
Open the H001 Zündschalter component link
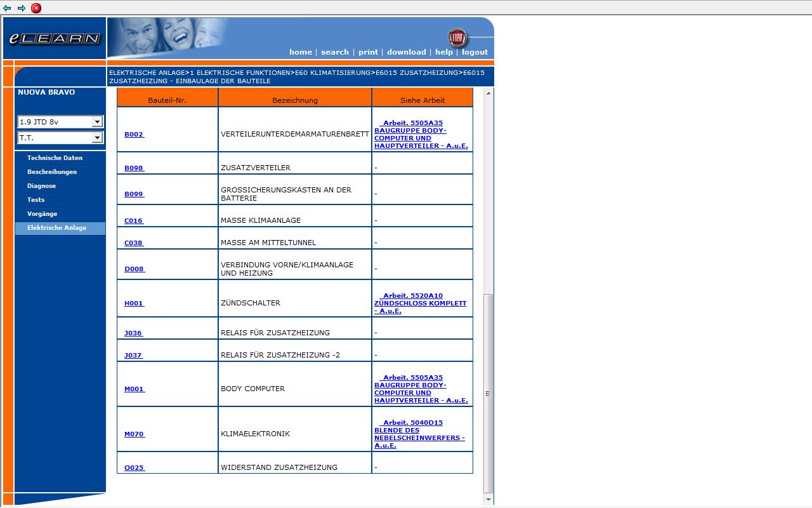pos(134,304)
